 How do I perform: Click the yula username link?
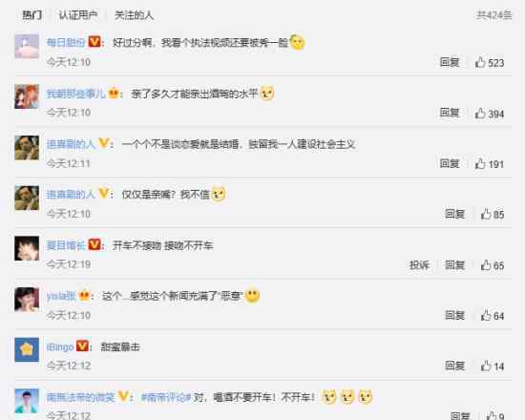click(x=61, y=296)
